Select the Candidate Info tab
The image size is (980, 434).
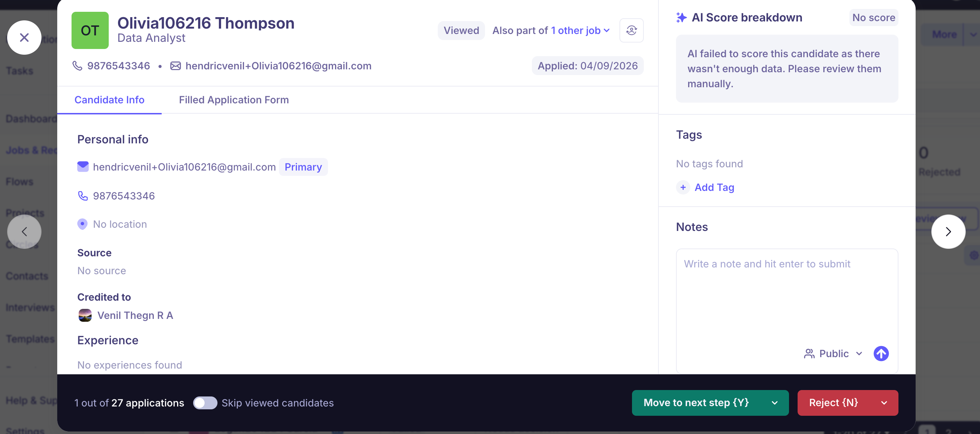(x=109, y=100)
